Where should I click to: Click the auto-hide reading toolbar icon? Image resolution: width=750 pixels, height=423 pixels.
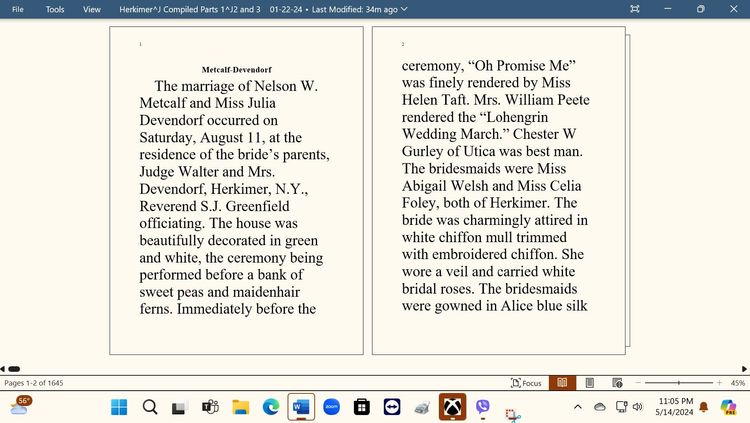pyautogui.click(x=635, y=9)
